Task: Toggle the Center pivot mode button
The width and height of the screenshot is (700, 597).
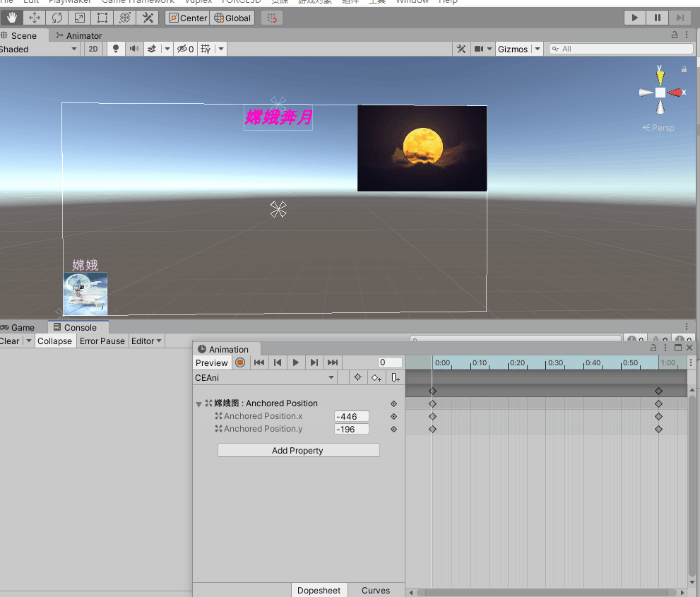Action: tap(187, 18)
